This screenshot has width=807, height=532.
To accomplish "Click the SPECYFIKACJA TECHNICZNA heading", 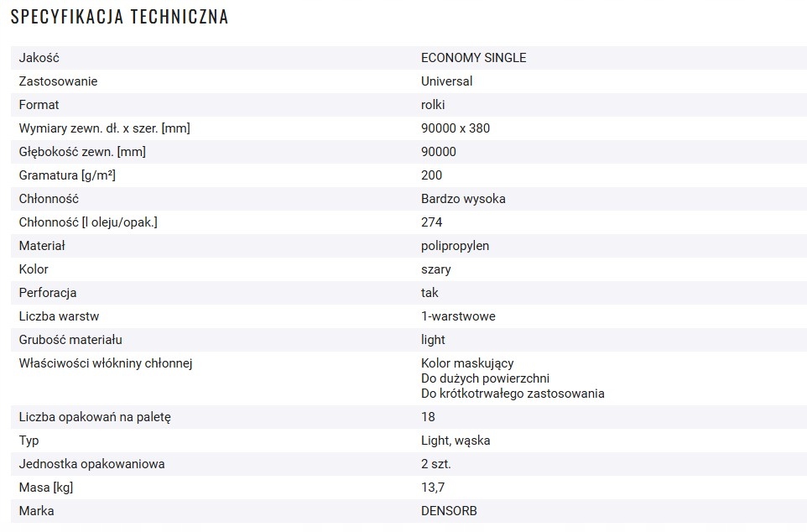I will pos(119,17).
